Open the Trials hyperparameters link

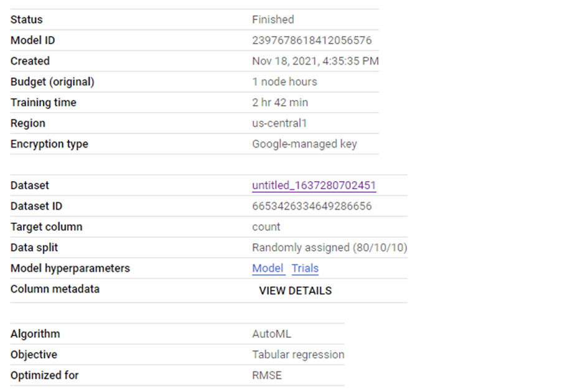(x=305, y=268)
